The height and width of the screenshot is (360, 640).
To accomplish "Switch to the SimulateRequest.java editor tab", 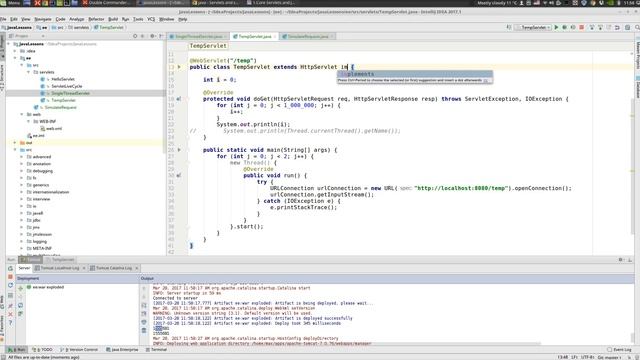I will click(308, 36).
